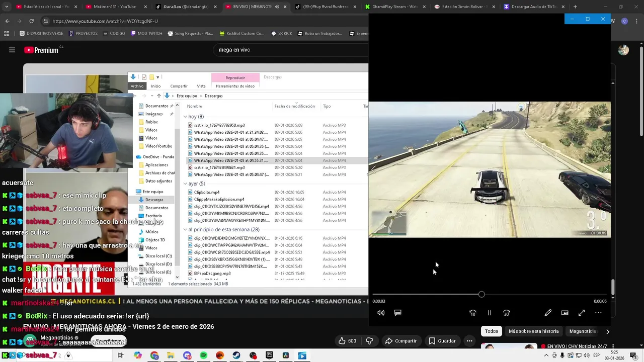Mute the media player volume
644x362 pixels.
pyautogui.click(x=381, y=313)
